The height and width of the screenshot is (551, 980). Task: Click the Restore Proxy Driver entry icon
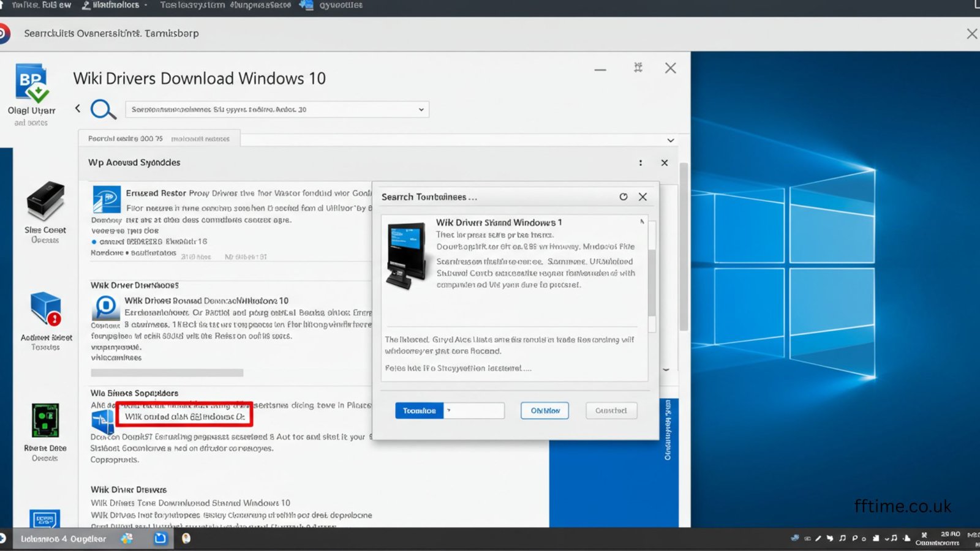click(107, 199)
